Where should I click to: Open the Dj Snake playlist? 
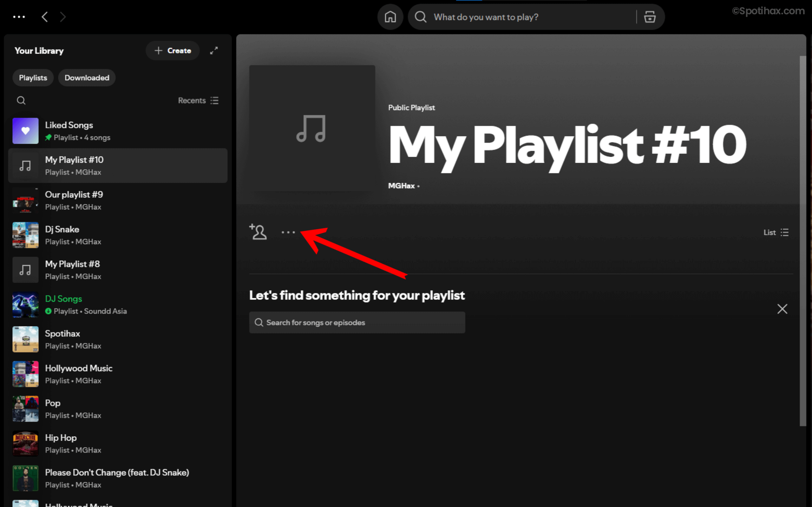coord(118,235)
